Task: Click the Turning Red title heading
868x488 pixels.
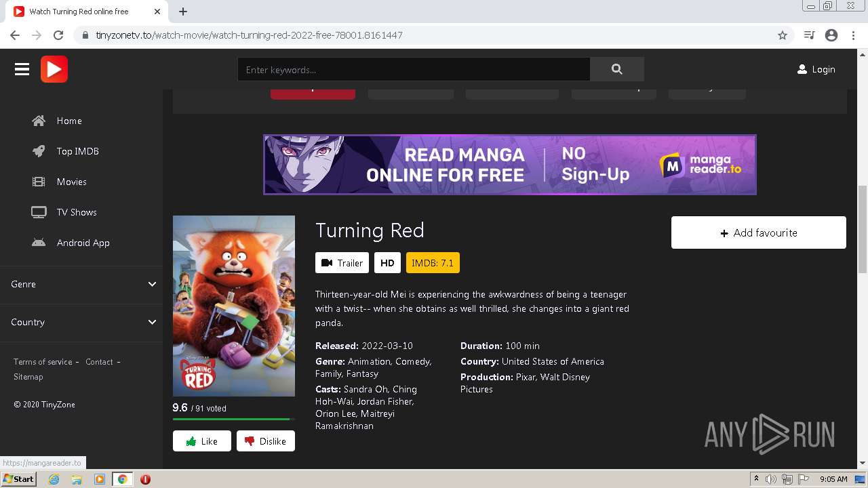Action: [x=370, y=230]
